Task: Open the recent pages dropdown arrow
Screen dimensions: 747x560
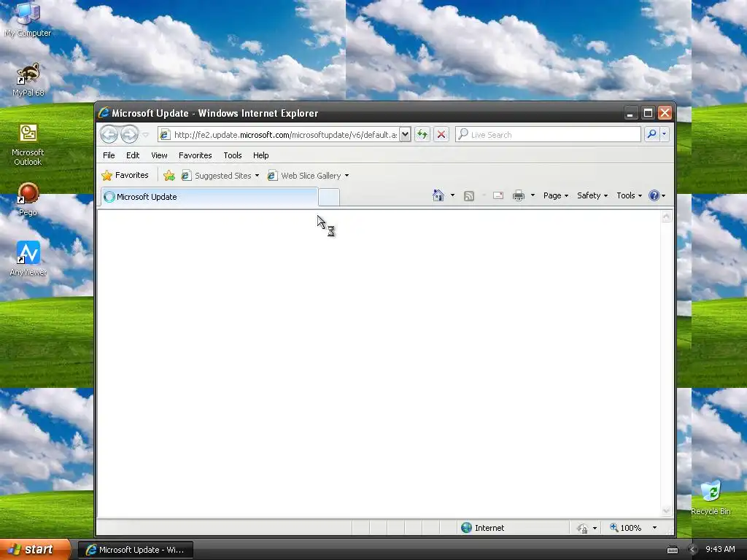Action: pos(146,135)
